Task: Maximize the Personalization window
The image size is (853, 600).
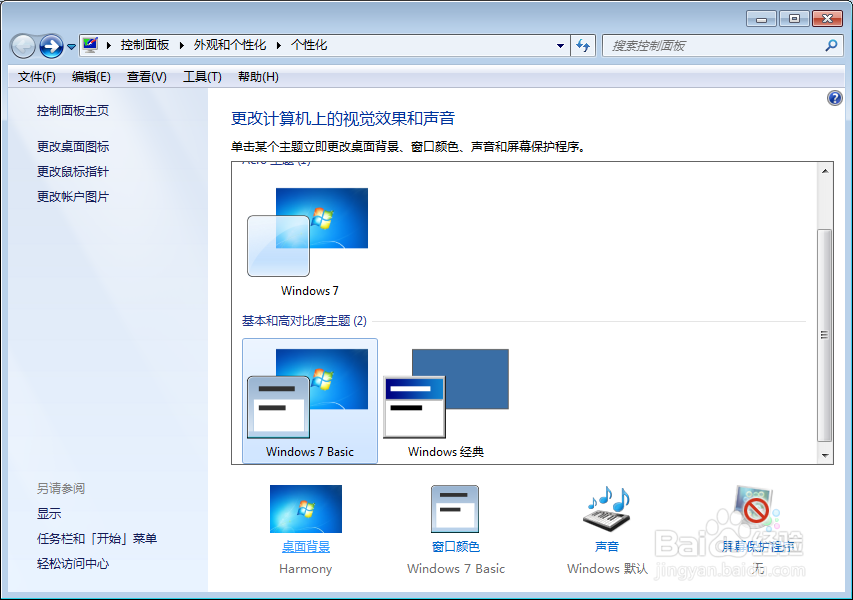Action: pos(794,19)
